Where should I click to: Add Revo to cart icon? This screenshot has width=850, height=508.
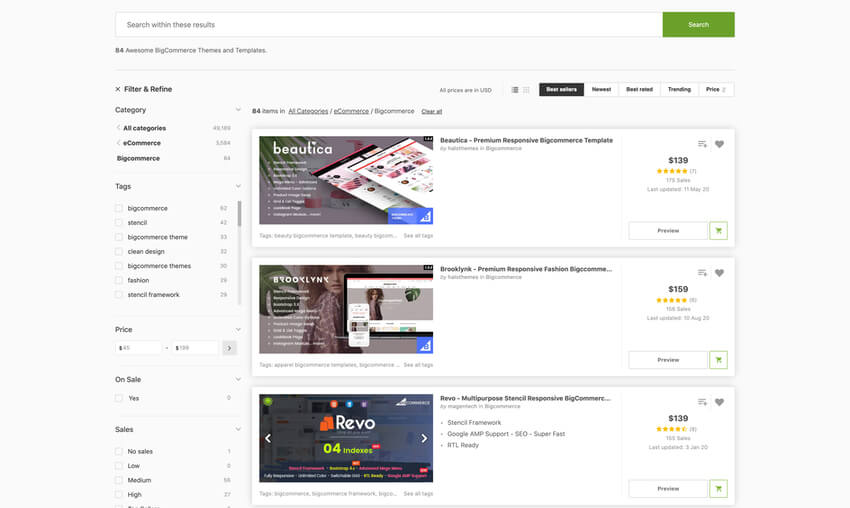718,489
